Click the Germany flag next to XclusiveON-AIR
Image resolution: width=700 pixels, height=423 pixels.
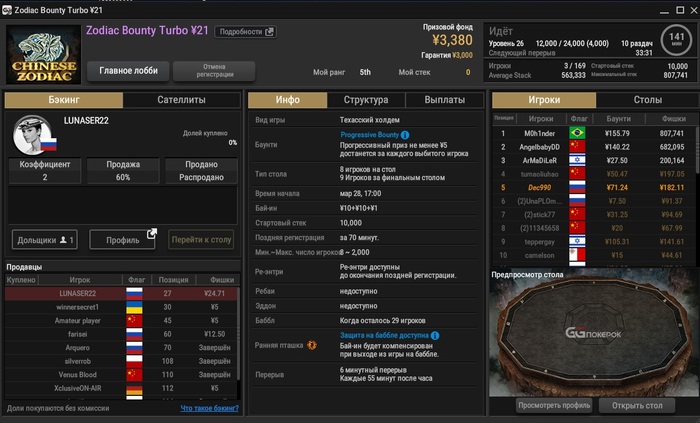tap(134, 388)
